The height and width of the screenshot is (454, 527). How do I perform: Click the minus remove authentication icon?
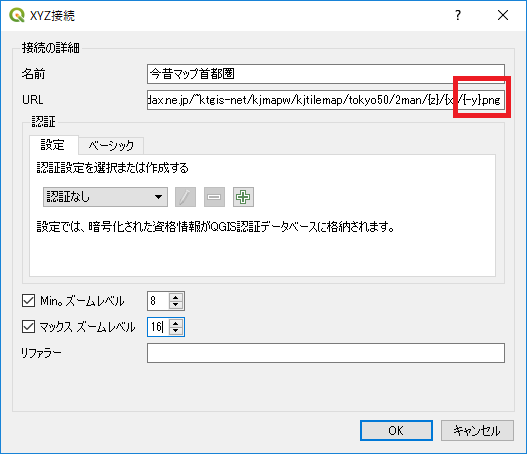click(214, 197)
